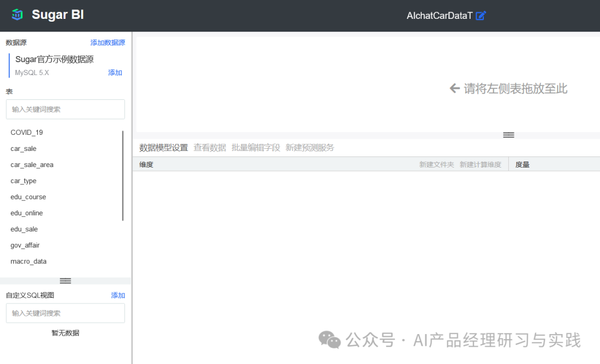The height and width of the screenshot is (364, 600).
Task: Click the left arrow icon in drop area
Action: pyautogui.click(x=454, y=88)
